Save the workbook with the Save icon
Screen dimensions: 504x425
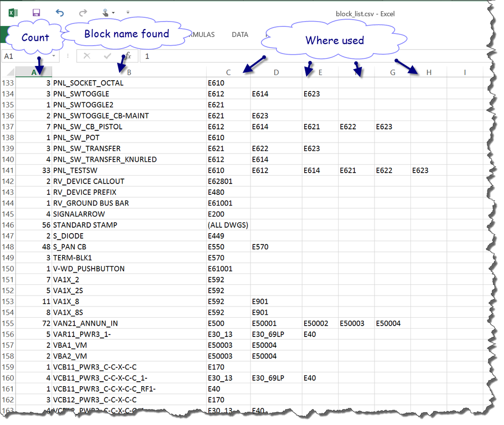tap(36, 13)
